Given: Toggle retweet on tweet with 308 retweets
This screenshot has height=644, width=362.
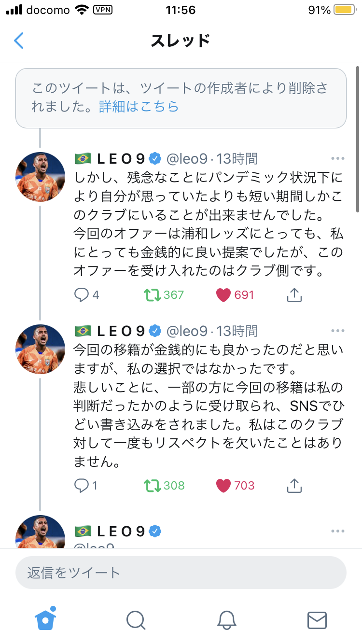Looking at the screenshot, I should tap(153, 486).
